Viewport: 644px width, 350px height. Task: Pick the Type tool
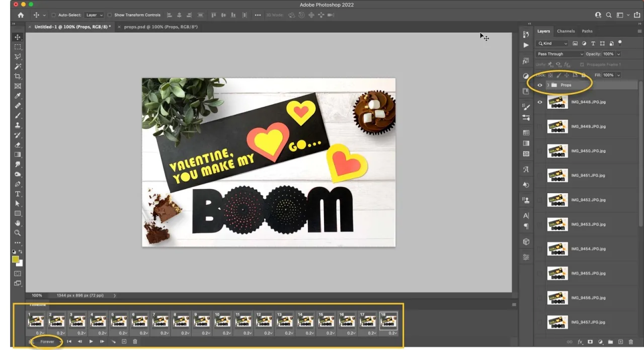tap(18, 194)
